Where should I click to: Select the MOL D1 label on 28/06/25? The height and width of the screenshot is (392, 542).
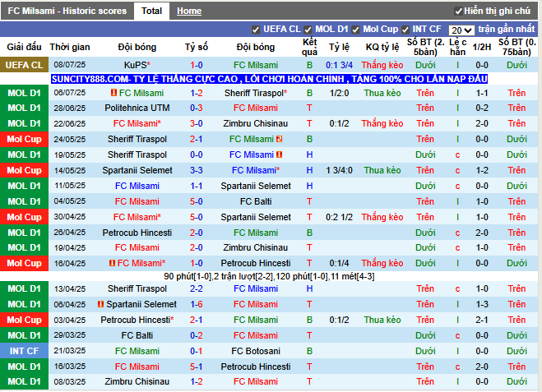click(24, 108)
